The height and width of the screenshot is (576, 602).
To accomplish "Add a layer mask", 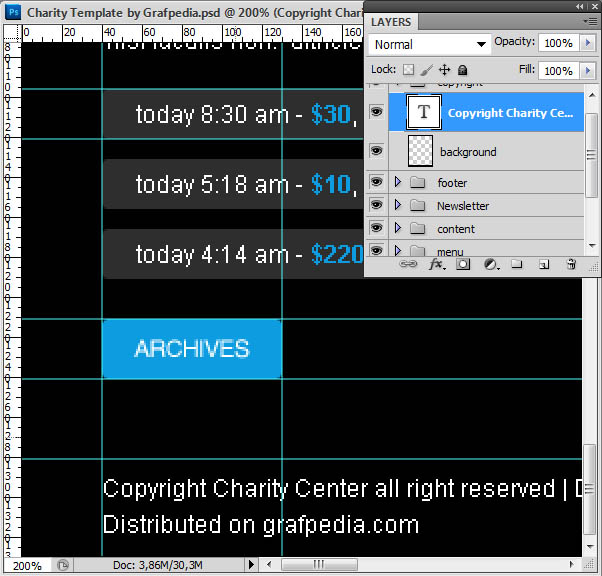I will pyautogui.click(x=463, y=264).
